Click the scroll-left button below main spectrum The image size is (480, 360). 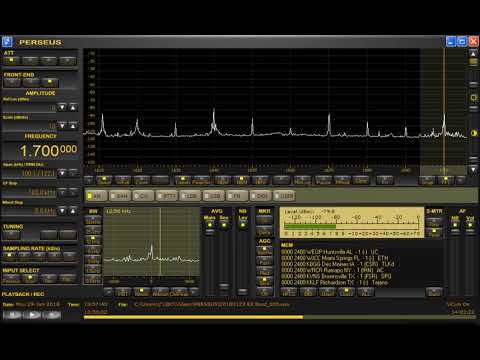point(89,180)
